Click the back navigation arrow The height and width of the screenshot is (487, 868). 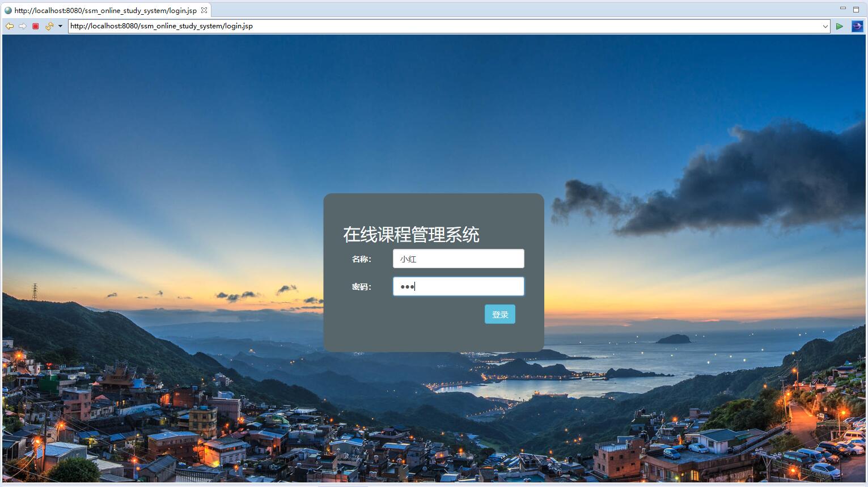[x=10, y=26]
